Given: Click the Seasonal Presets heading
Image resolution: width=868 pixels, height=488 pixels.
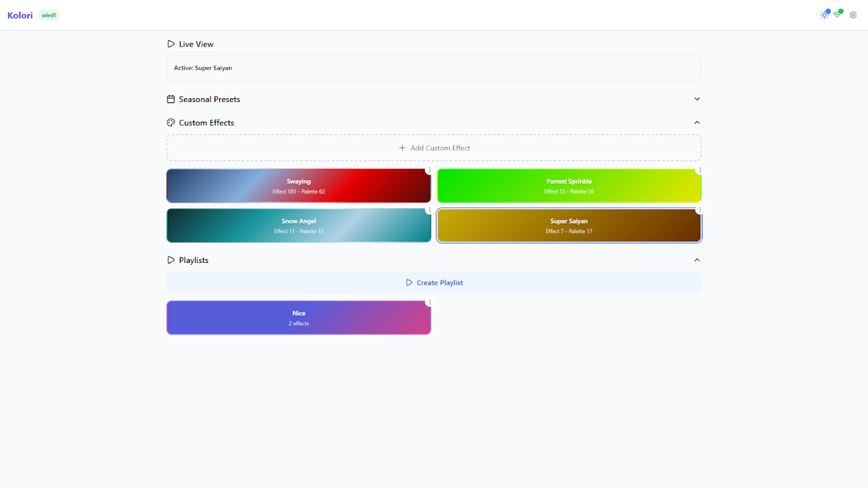Looking at the screenshot, I should [209, 99].
